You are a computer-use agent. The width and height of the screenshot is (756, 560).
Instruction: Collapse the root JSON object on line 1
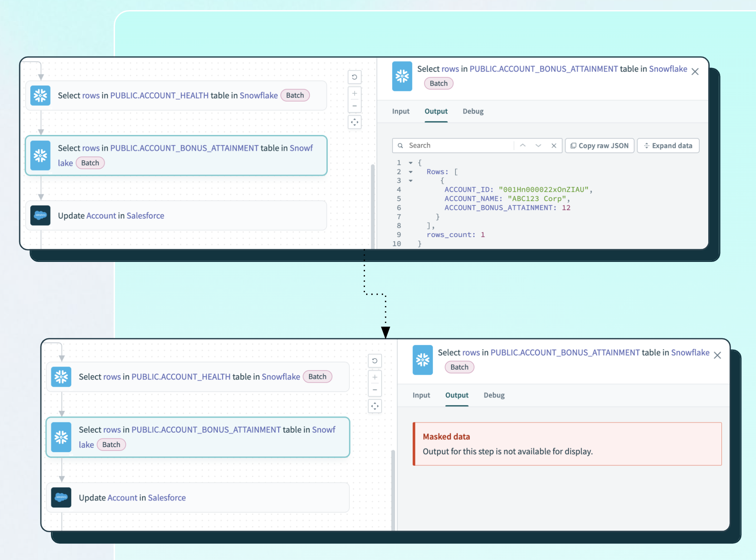411,163
